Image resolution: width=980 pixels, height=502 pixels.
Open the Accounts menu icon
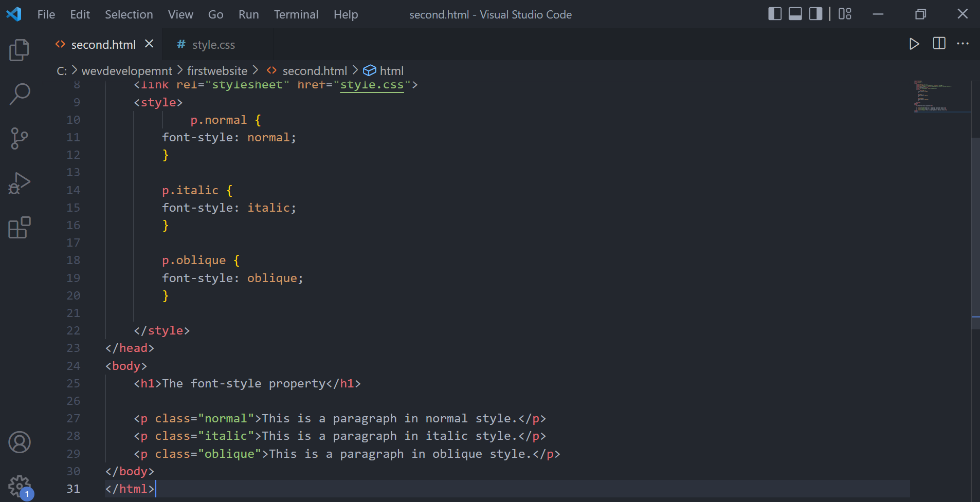point(20,442)
